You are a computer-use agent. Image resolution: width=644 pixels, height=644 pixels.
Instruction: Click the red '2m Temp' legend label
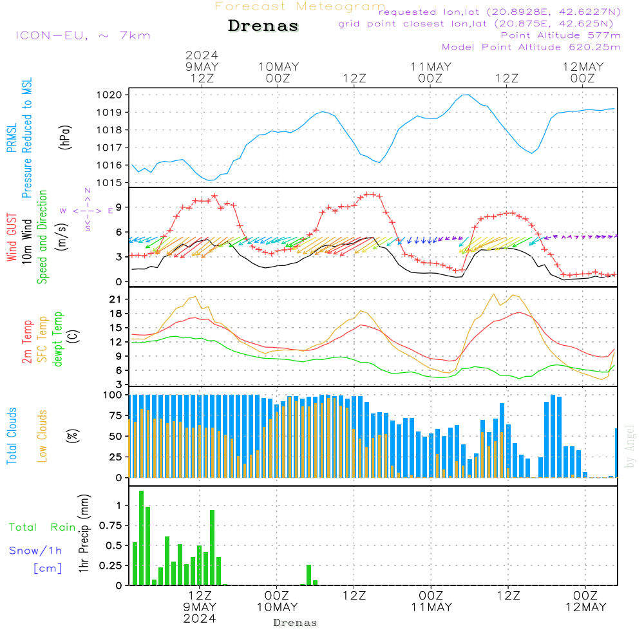pos(26,342)
